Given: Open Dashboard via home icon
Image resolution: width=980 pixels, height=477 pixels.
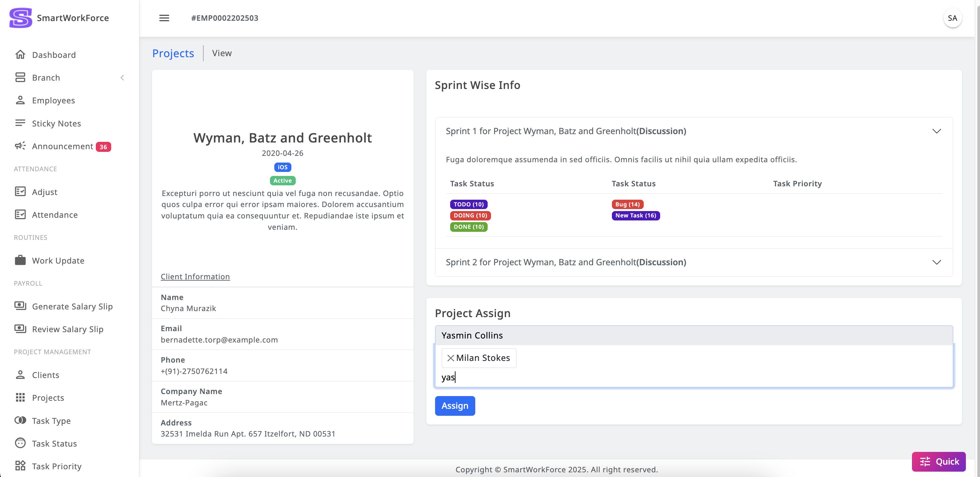Looking at the screenshot, I should pos(20,55).
